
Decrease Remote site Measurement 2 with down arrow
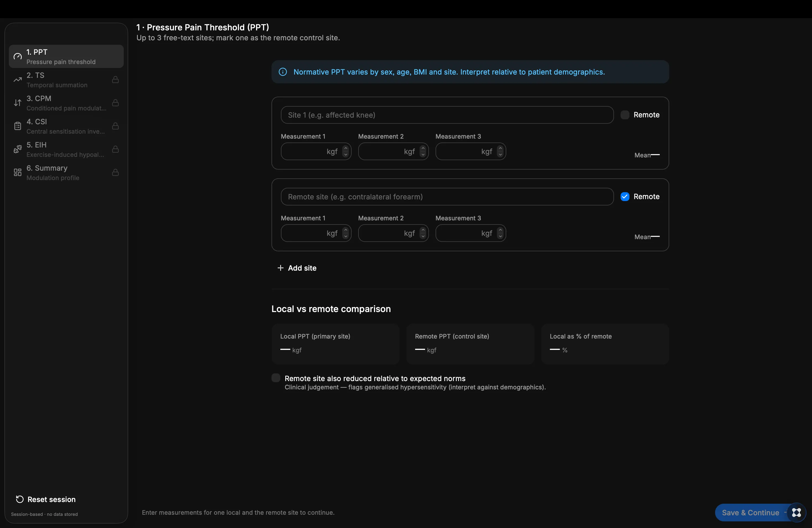pyautogui.click(x=423, y=236)
